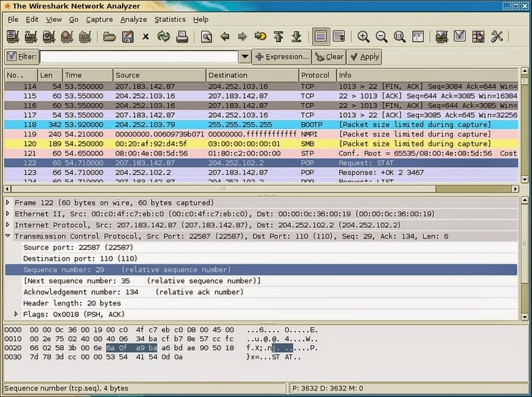Reload the capture file icon
The image size is (532, 397).
pos(164,36)
